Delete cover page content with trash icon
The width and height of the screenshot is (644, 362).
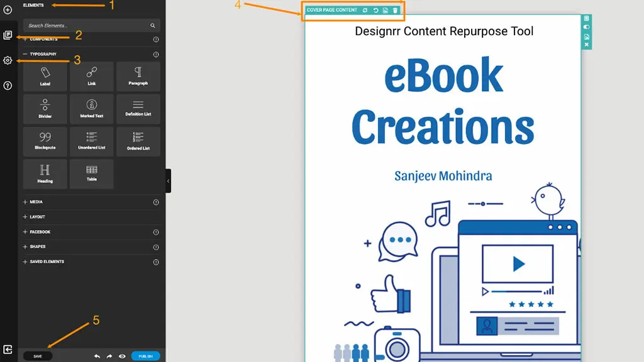click(x=395, y=11)
